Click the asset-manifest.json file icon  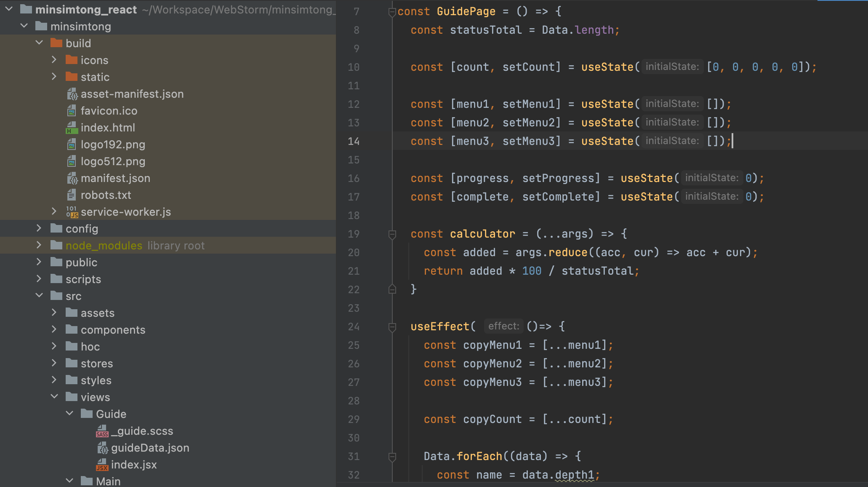(72, 94)
